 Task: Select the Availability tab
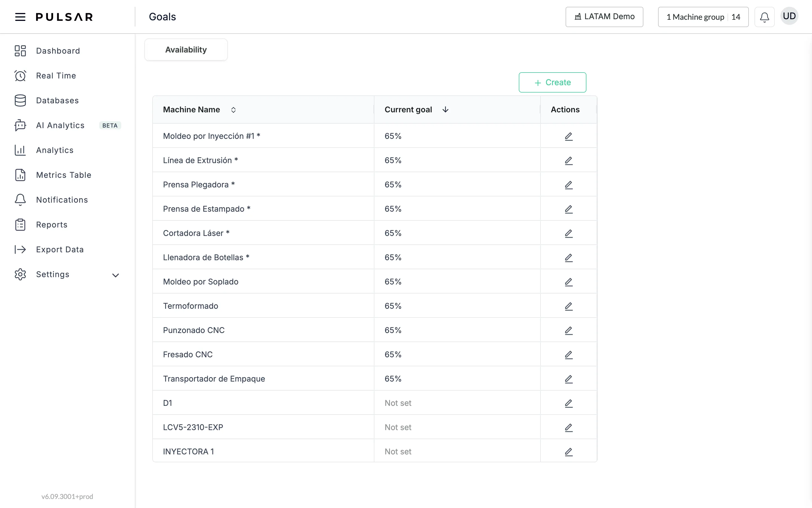pyautogui.click(x=186, y=50)
